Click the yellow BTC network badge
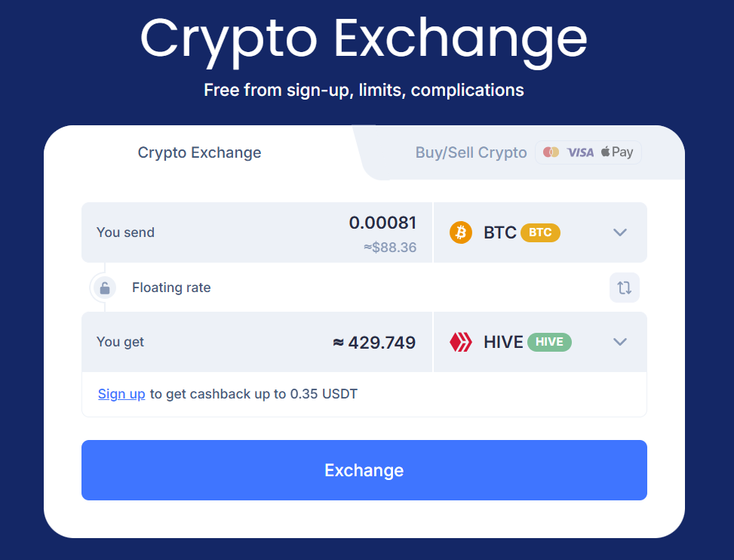 pos(540,232)
